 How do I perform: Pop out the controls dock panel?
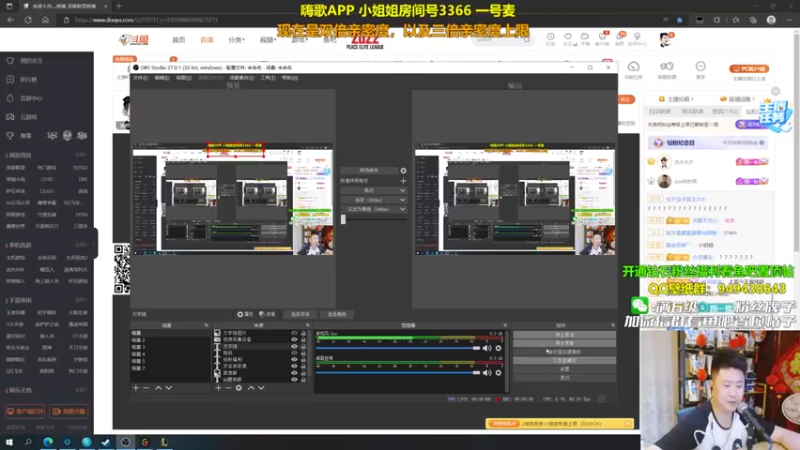(613, 325)
